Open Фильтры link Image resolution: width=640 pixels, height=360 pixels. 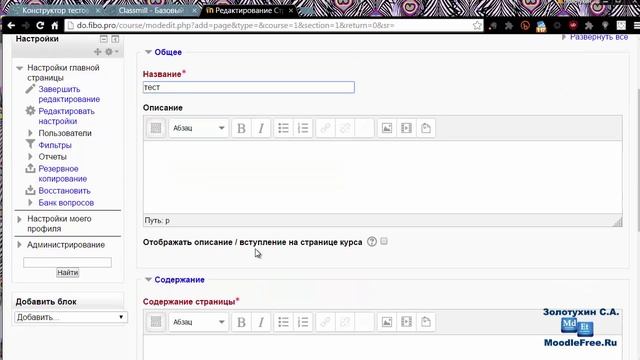click(x=55, y=145)
